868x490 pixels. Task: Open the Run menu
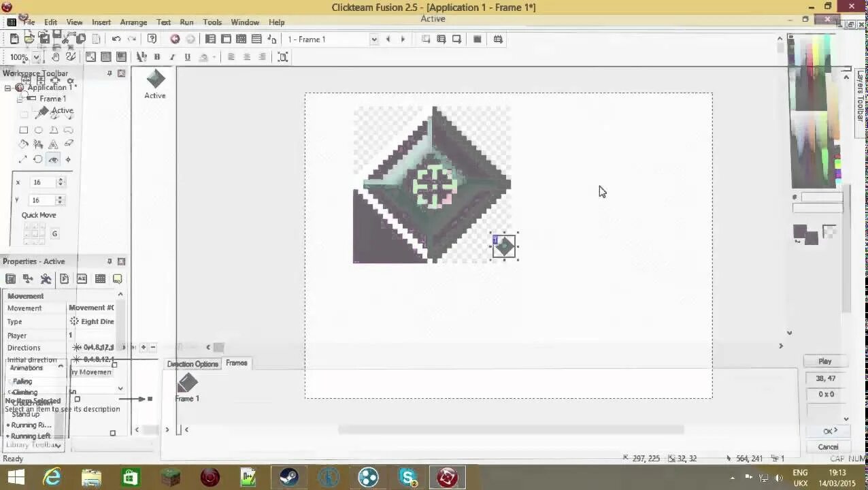point(186,22)
